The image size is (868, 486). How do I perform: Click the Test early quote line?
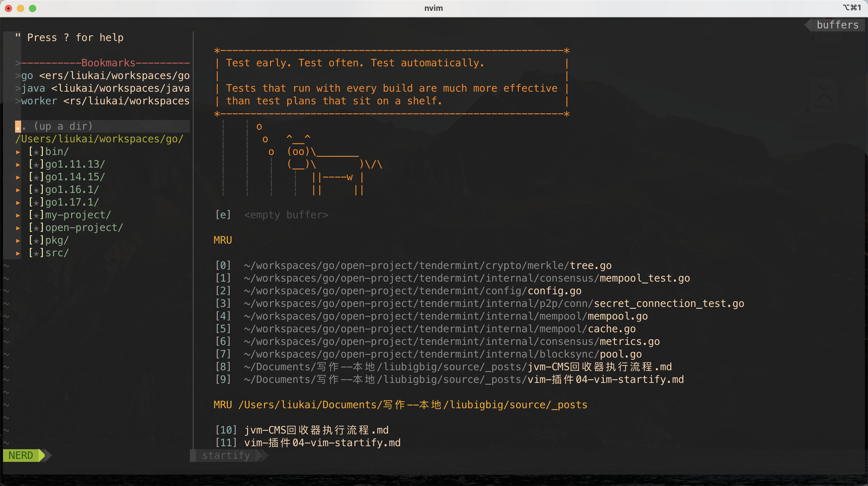click(x=355, y=63)
